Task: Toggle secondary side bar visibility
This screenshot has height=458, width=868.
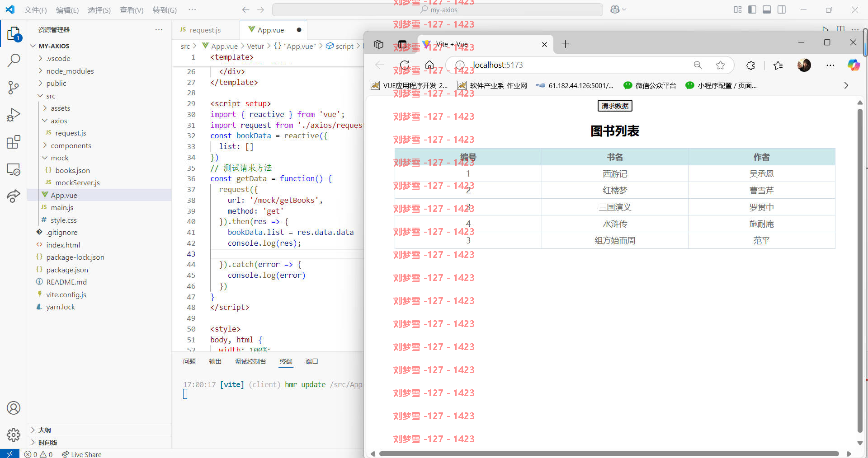Action: [782, 9]
